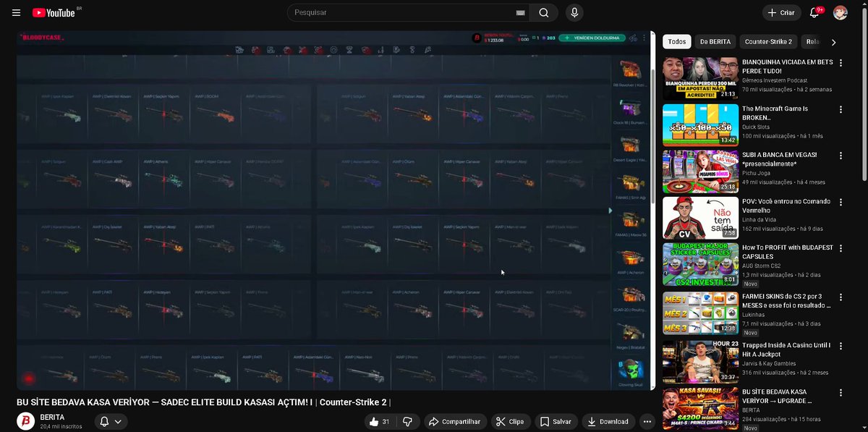Open options for Trapped Inside A Casino video
The image size is (868, 432).
(x=841, y=347)
